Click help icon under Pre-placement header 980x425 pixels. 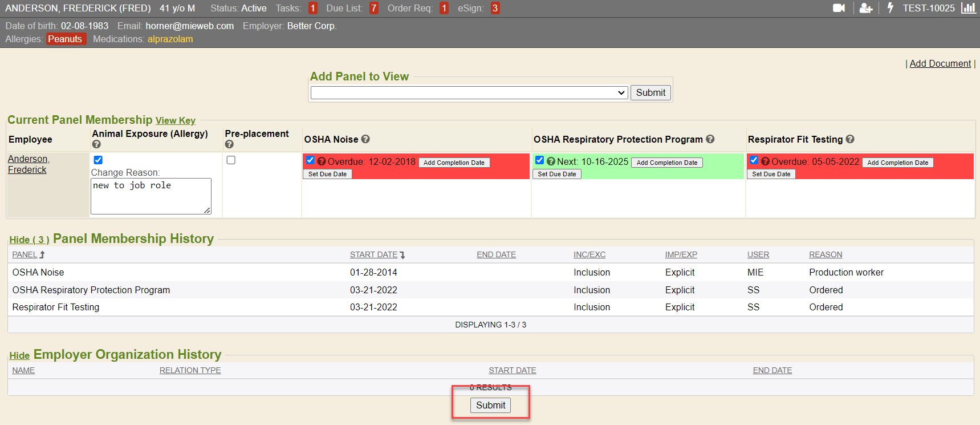[229, 144]
